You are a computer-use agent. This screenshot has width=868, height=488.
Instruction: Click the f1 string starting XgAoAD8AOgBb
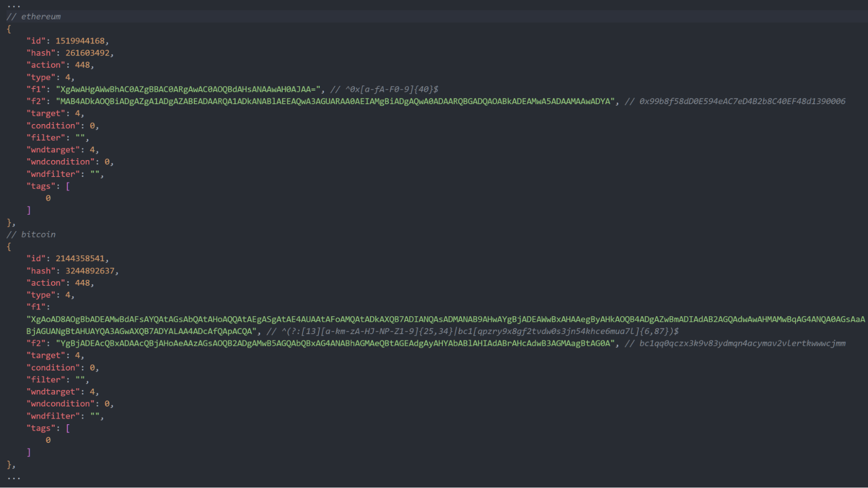pyautogui.click(x=446, y=319)
